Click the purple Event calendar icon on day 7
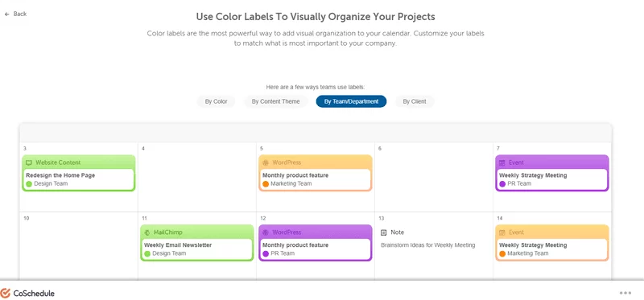Image resolution: width=644 pixels, height=300 pixels. (502, 162)
